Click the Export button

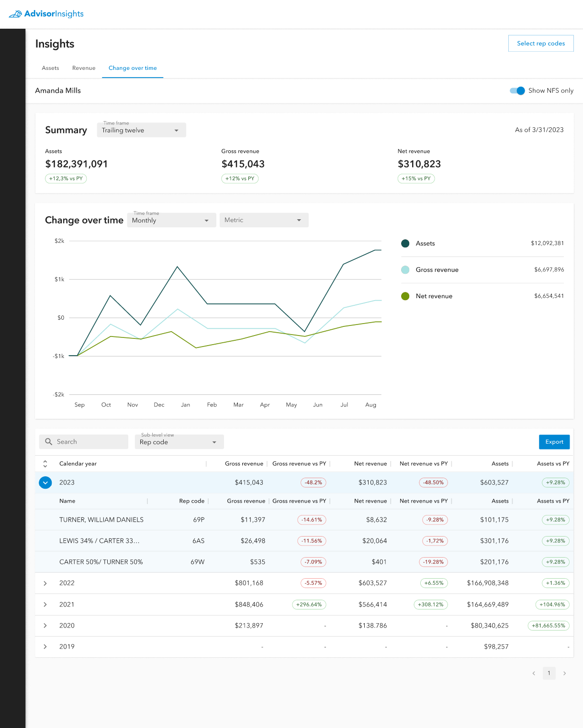click(x=554, y=442)
